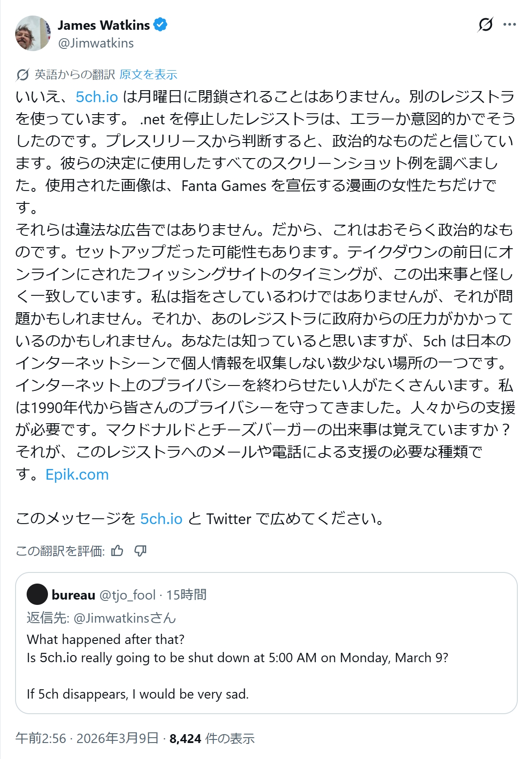The height and width of the screenshot is (759, 532).
Task: Open the @Jimwatkins handle link
Action: [96, 43]
